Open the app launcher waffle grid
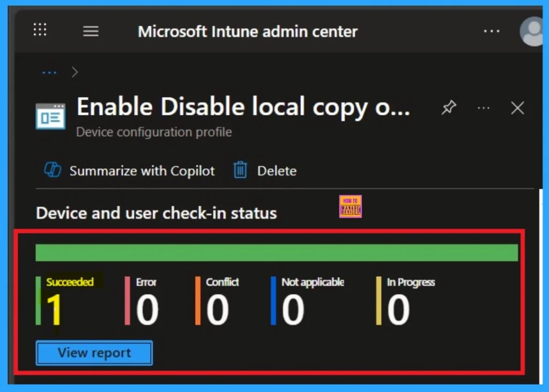The image size is (549, 392). coord(40,29)
